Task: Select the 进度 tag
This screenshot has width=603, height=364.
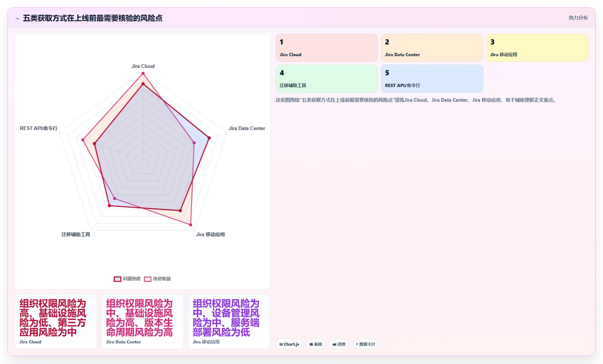Action: point(339,344)
